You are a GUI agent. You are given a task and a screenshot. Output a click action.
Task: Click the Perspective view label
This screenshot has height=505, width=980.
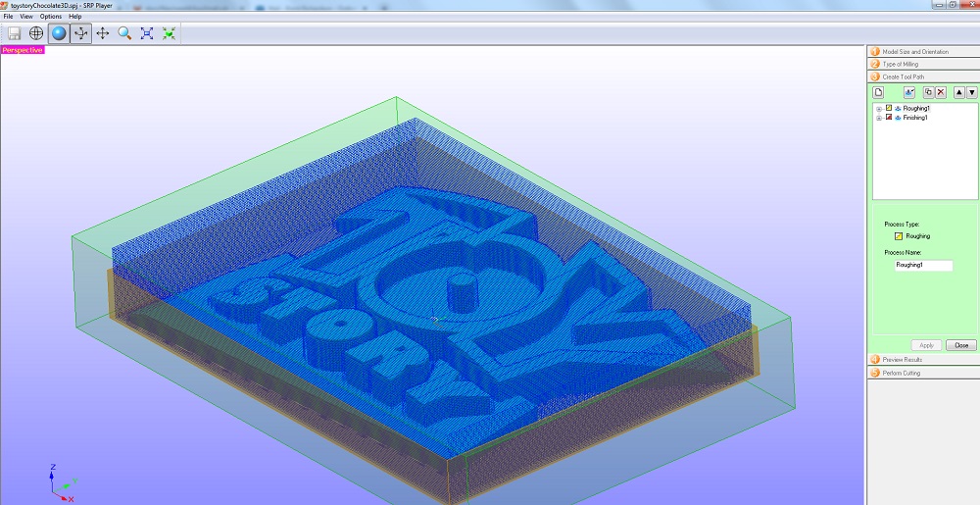(x=23, y=50)
